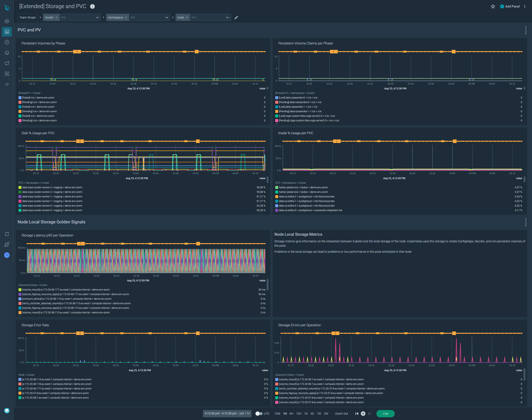
Task: Click the Add Panel button
Action: (x=510, y=6)
